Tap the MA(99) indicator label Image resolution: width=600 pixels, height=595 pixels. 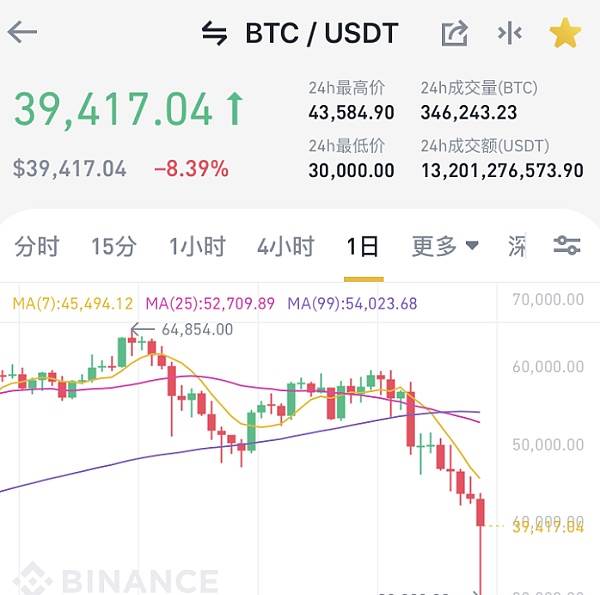(x=352, y=304)
